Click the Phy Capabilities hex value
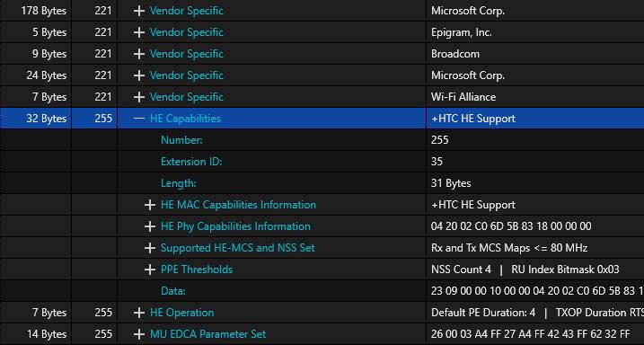This screenshot has height=345, width=644. tap(511, 226)
